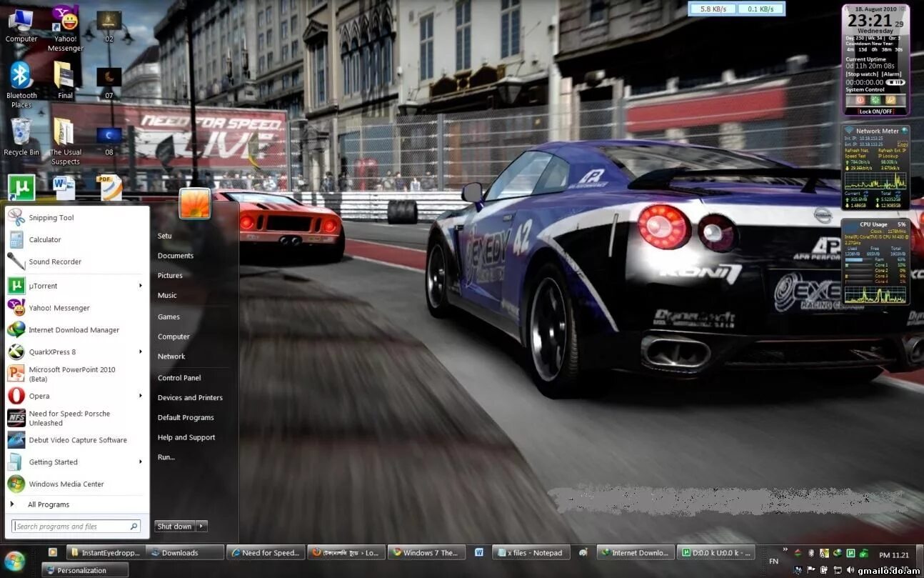Open Devices and Printers
924x578 pixels.
(190, 398)
